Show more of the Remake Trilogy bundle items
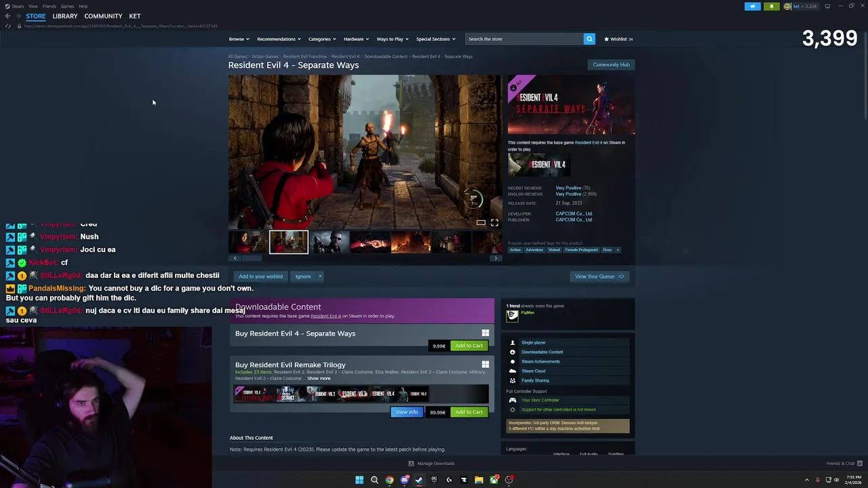 (319, 378)
